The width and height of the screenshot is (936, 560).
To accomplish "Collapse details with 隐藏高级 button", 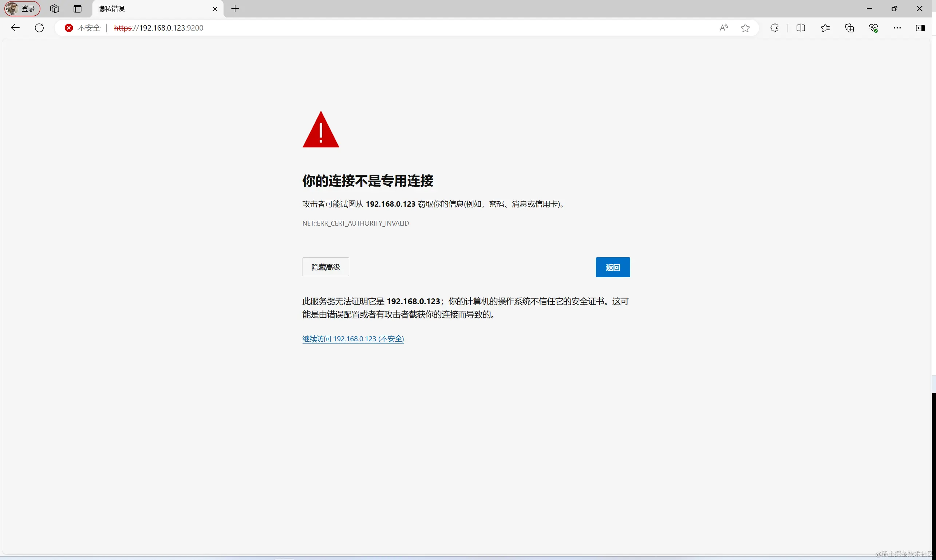I will coord(325,267).
